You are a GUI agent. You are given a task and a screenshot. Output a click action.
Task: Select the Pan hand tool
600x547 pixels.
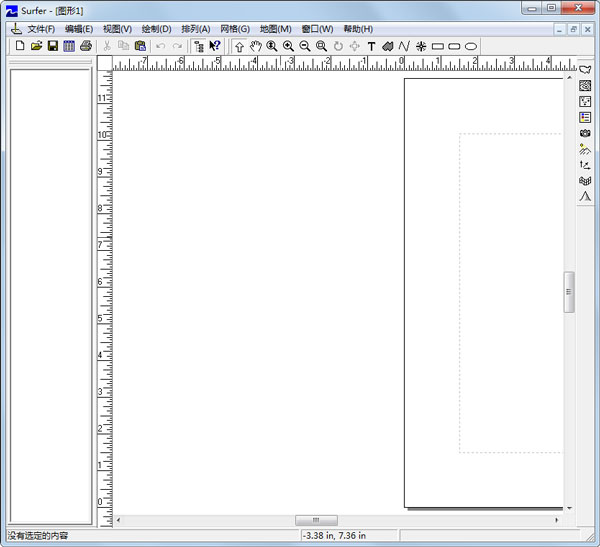coord(255,46)
